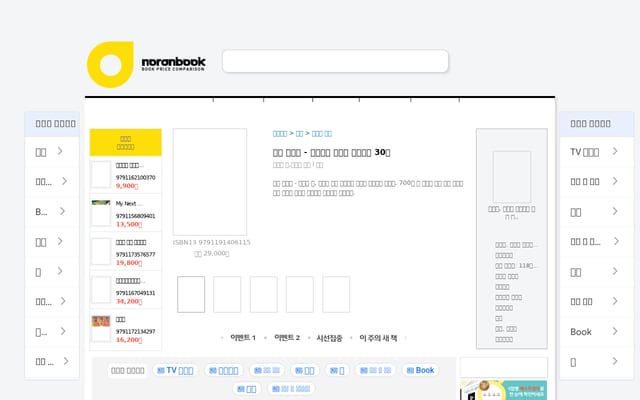Open the 'B...' category label in left sidebar
The height and width of the screenshot is (400, 640).
point(41,211)
